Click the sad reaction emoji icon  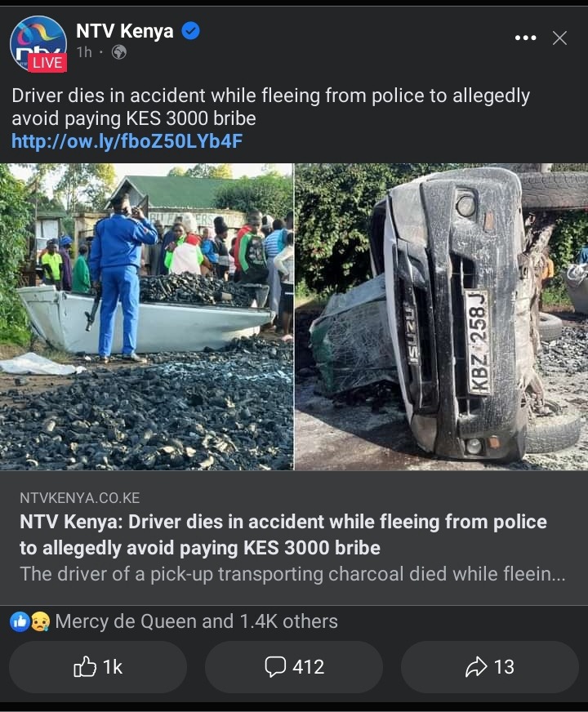coord(40,621)
